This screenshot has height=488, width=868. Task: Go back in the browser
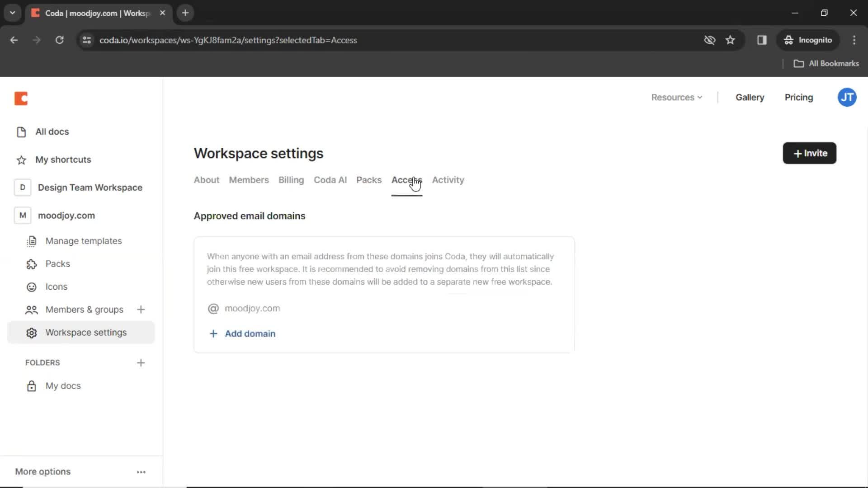coord(14,40)
